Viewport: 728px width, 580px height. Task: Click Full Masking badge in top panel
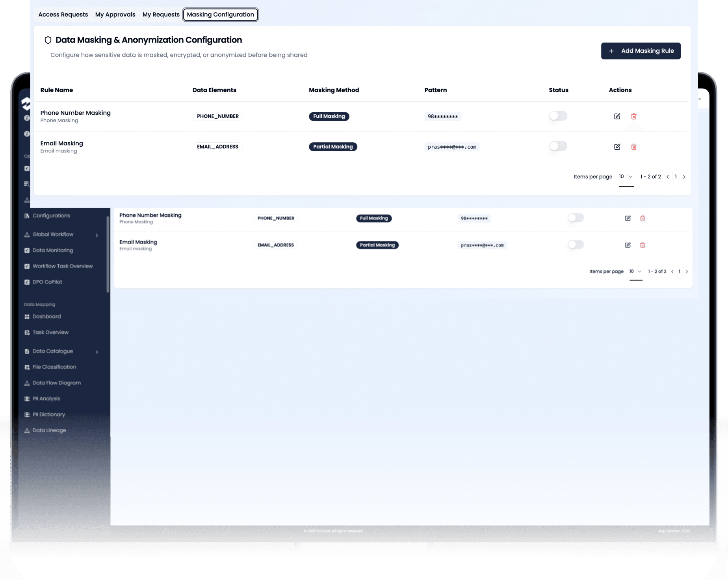tap(329, 116)
